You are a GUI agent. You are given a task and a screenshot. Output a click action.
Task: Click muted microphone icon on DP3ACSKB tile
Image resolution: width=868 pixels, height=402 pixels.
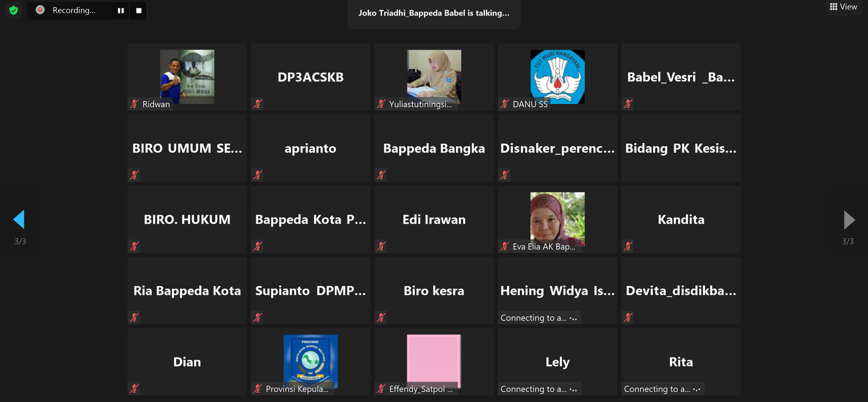coord(258,104)
